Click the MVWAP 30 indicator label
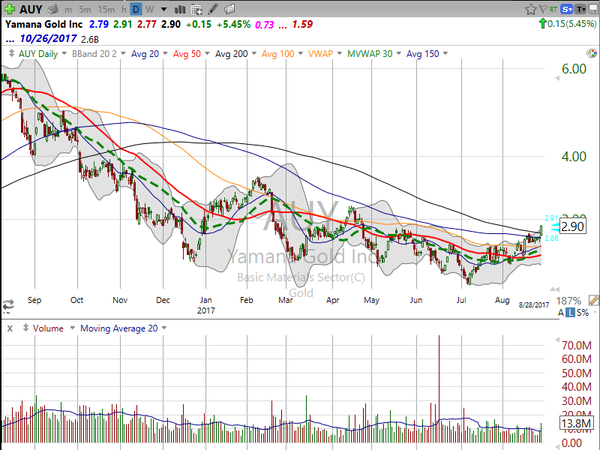Screen dimensions: 600x450 [370, 54]
